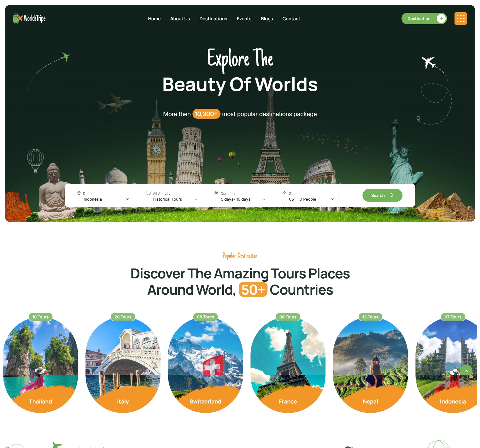Click the WorldsTripe logo
The width and height of the screenshot is (480, 448).
coord(29,19)
